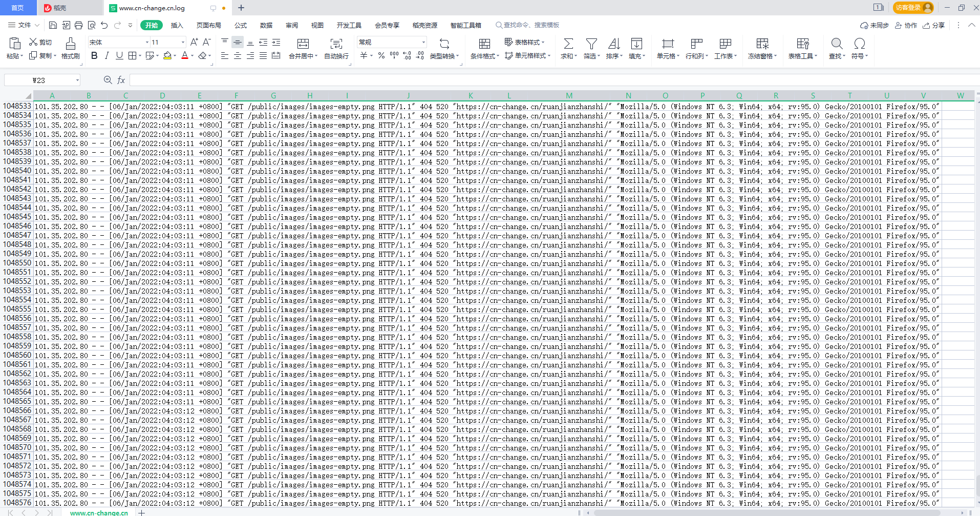The height and width of the screenshot is (516, 980).
Task: Switch to the 开发工具 tab
Action: pos(349,25)
